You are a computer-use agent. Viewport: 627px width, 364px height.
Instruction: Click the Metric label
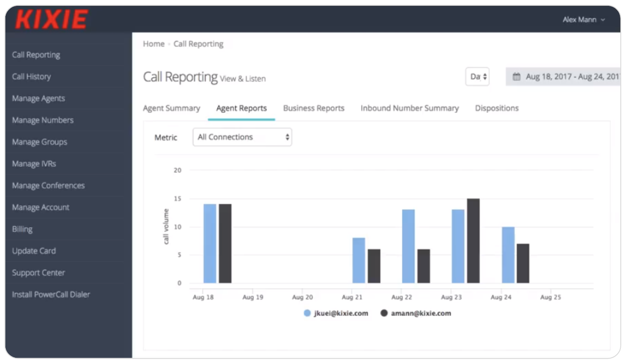[x=166, y=137]
